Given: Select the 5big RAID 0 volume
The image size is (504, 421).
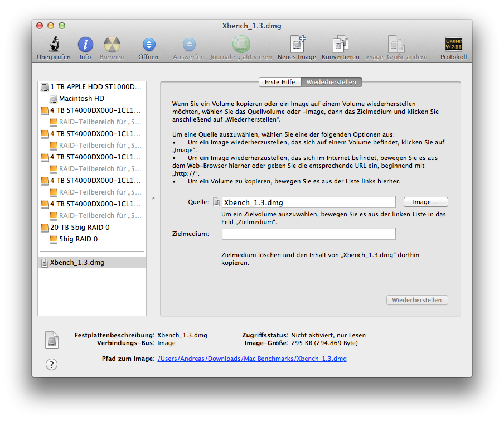Looking at the screenshot, I should [91, 239].
